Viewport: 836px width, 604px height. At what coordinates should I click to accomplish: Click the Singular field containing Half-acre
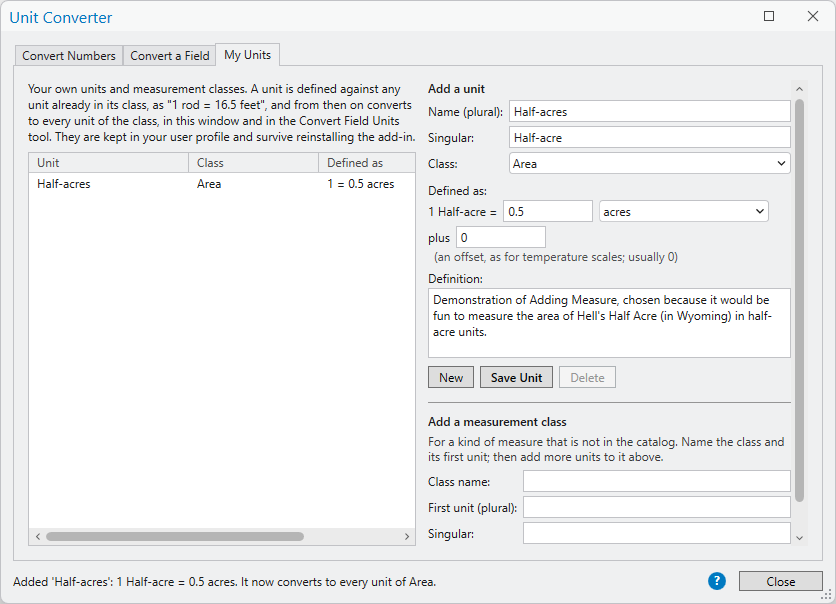click(649, 138)
